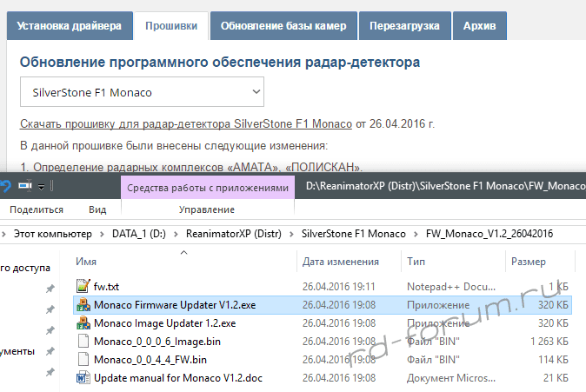
Task: Click the Monaco Firmware Updater V1.2.exe icon
Action: [83, 304]
